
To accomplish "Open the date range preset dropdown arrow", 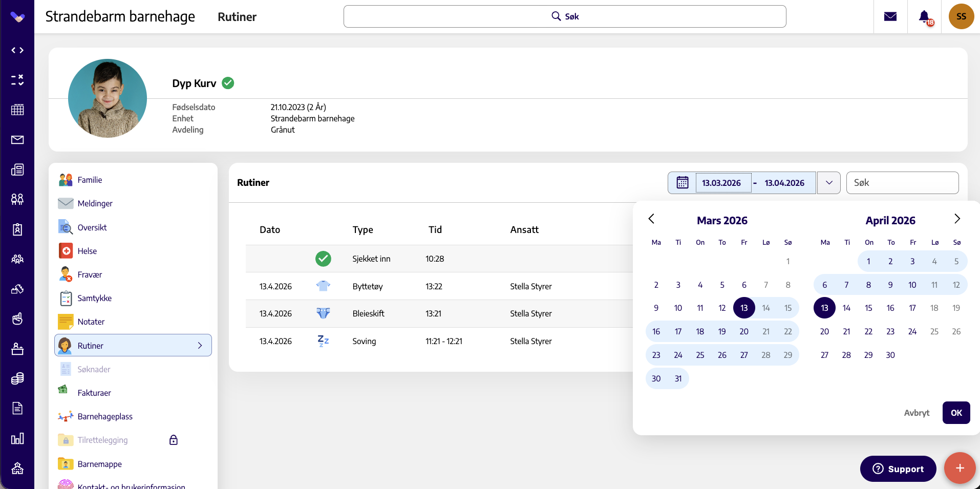I will [828, 183].
